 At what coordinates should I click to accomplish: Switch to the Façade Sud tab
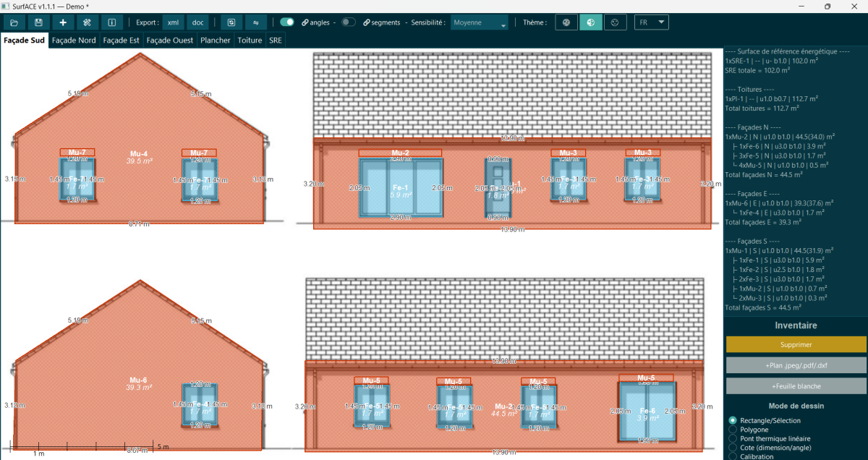click(x=25, y=41)
